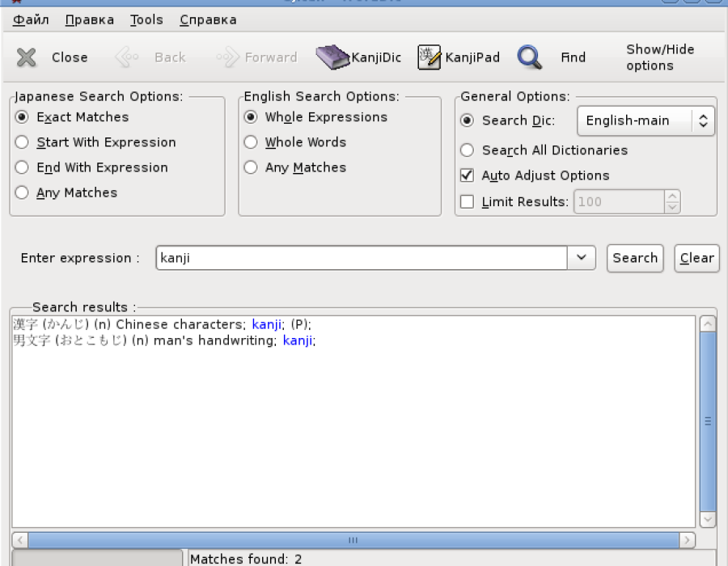Choose Japanese Any Matches radio button

click(x=22, y=192)
